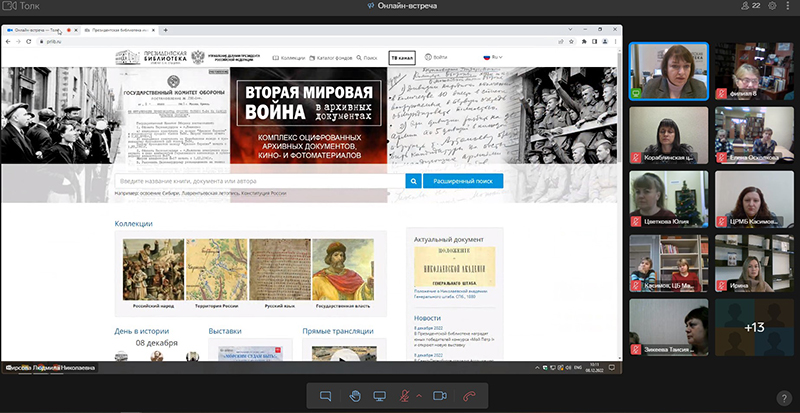End the call with red phone
Viewport: 800px width, 413px height.
coord(469,396)
